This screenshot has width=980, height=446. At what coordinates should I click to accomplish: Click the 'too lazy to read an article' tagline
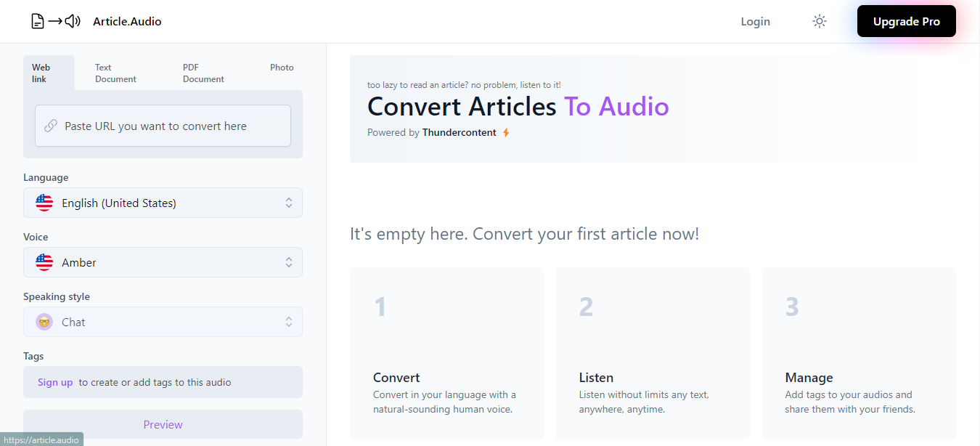coord(464,85)
